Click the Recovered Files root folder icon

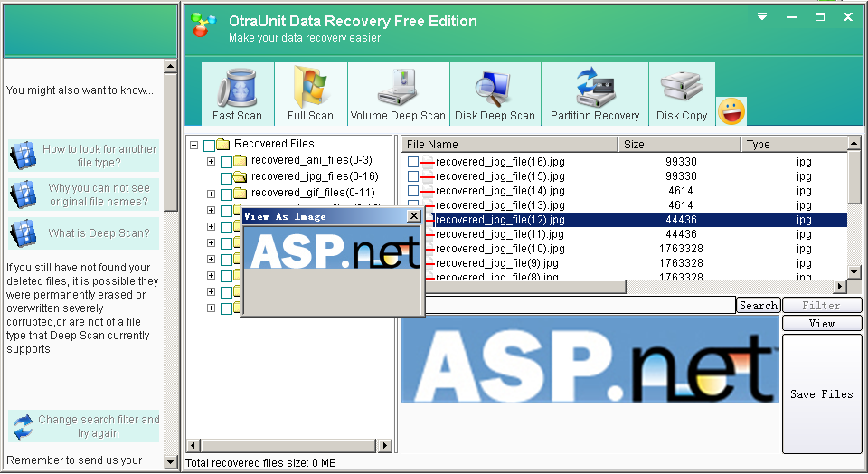tap(223, 145)
